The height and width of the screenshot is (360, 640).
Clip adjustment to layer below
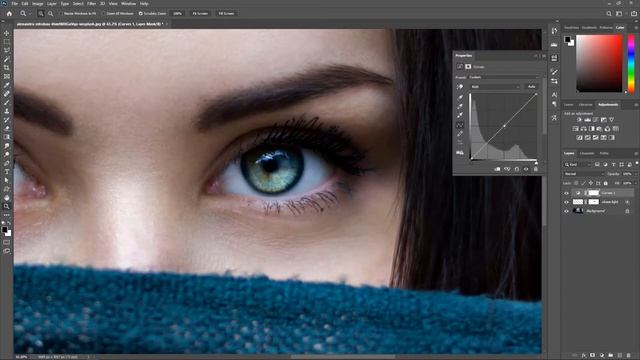click(x=497, y=169)
